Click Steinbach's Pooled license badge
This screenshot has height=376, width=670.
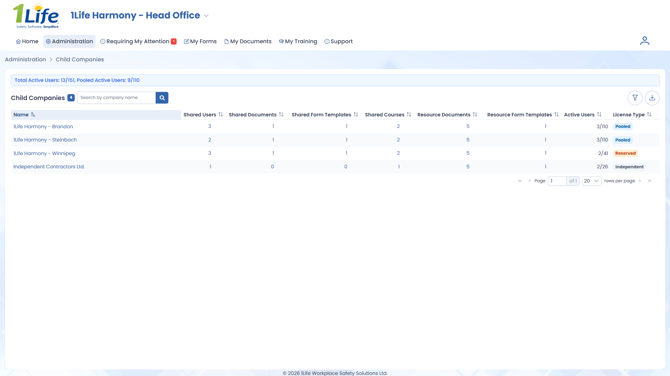[623, 140]
